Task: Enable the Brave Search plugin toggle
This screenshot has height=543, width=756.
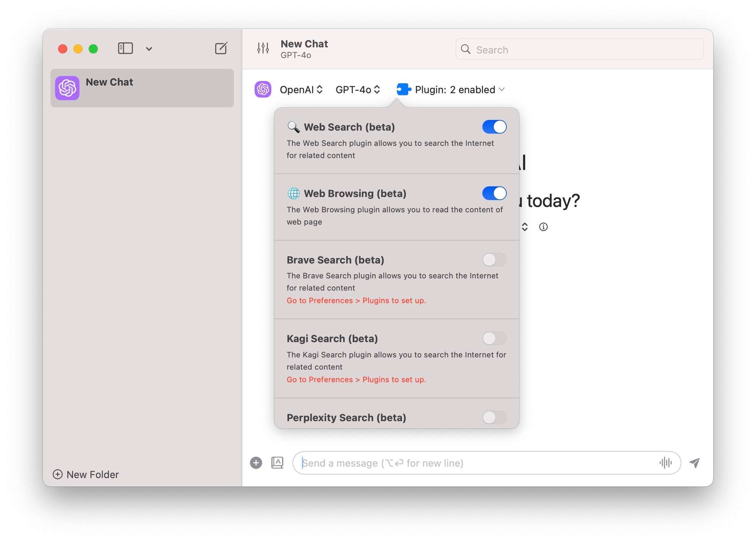Action: (494, 260)
